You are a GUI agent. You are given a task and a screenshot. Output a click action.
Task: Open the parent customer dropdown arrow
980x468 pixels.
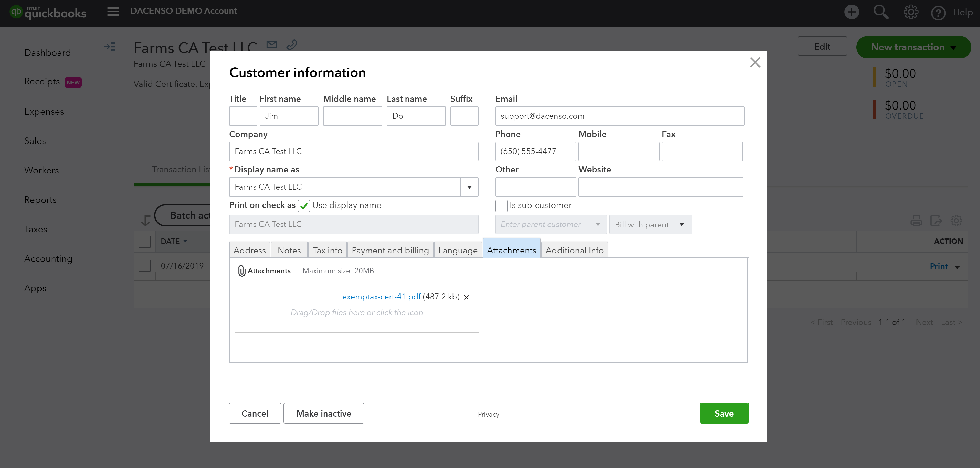pyautogui.click(x=598, y=224)
